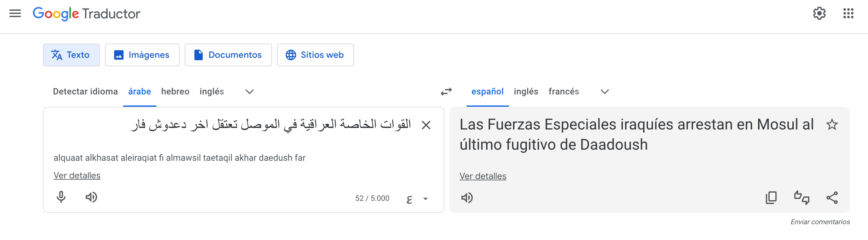Switch to the Imágenes tab

pos(142,55)
